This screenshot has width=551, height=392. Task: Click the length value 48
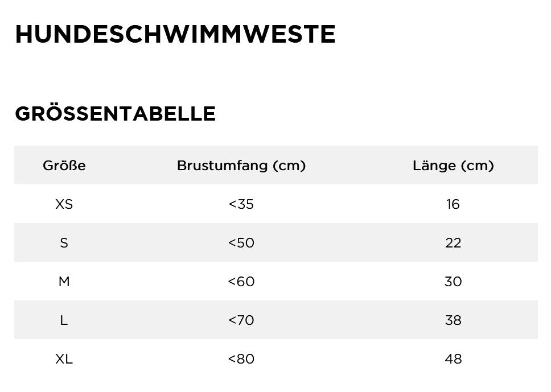click(453, 358)
